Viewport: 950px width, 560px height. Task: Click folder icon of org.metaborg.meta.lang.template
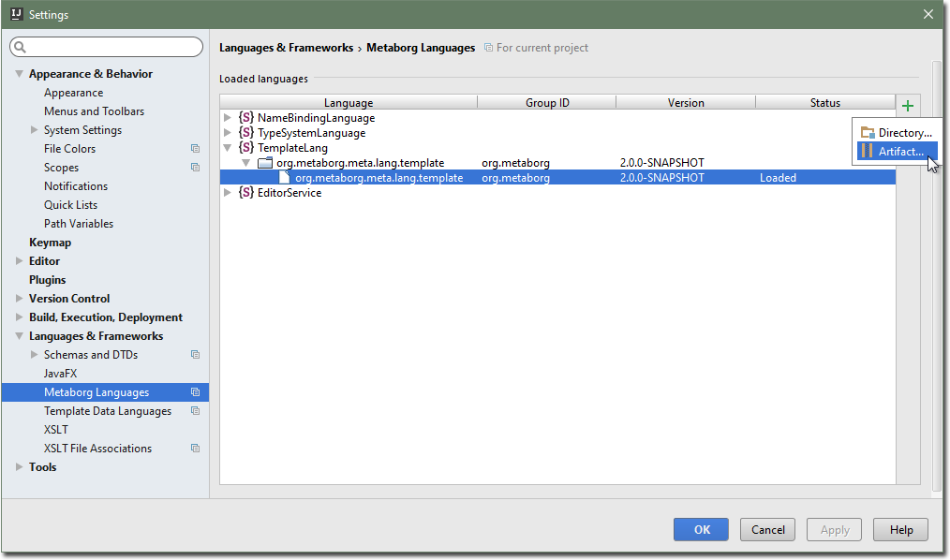tap(265, 163)
